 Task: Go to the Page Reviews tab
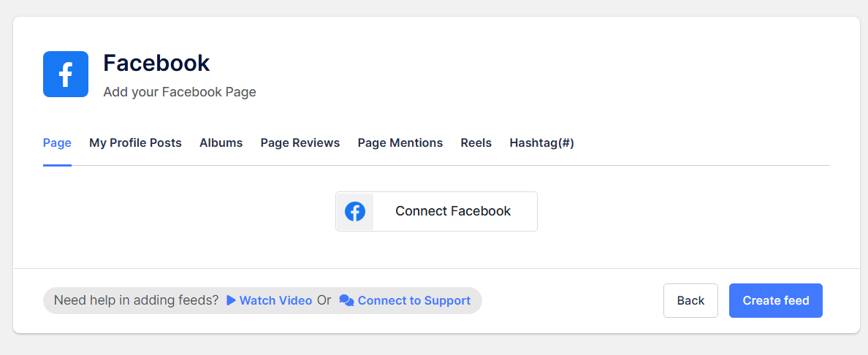coord(300,143)
